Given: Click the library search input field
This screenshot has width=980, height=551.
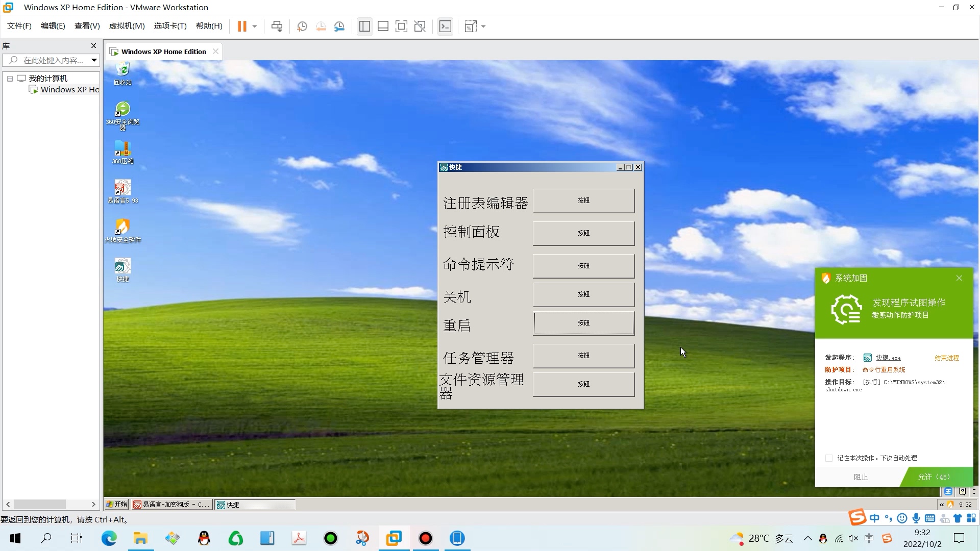Looking at the screenshot, I should point(47,60).
